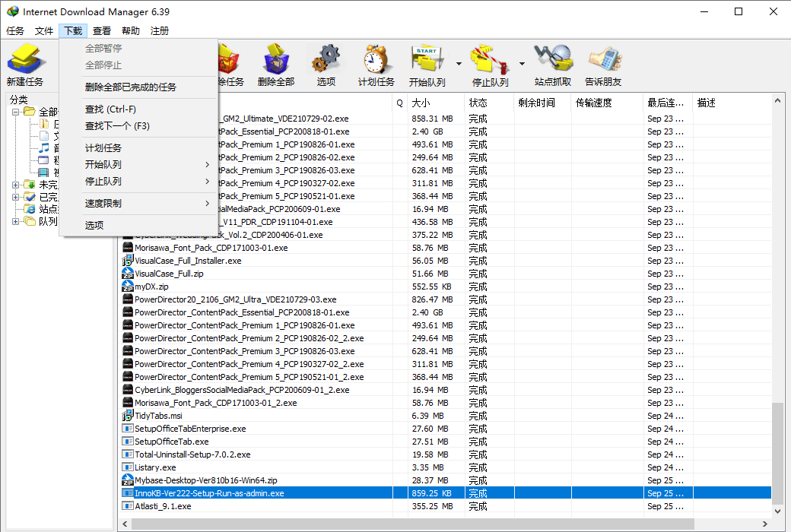The width and height of the screenshot is (791, 532).
Task: Click the partially hidden Delete Task (除任务) icon
Action: [229, 59]
